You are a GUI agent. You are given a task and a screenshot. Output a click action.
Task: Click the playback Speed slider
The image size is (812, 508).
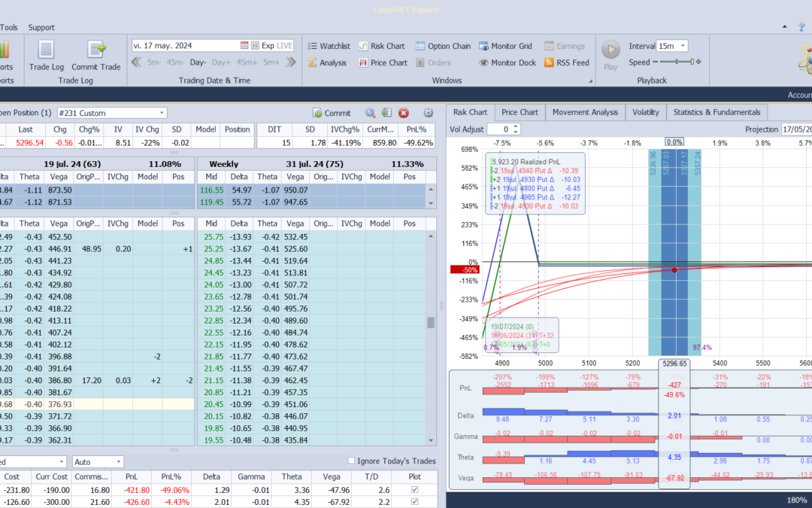tap(677, 62)
